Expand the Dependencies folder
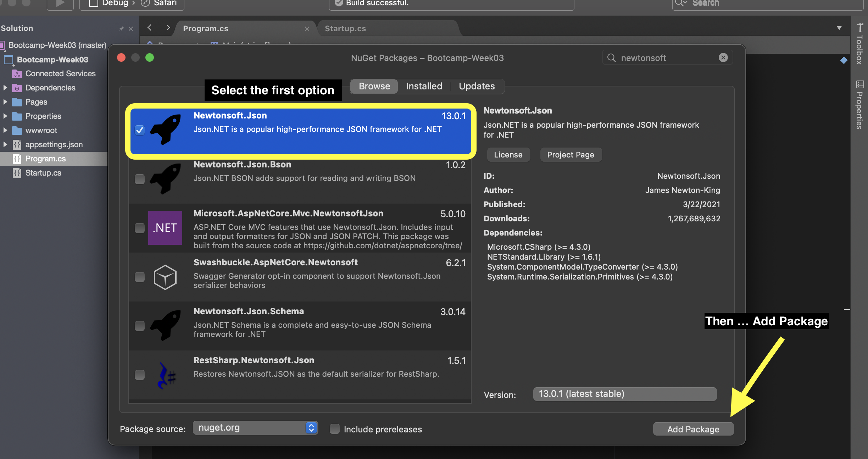The height and width of the screenshot is (459, 868). click(x=5, y=88)
